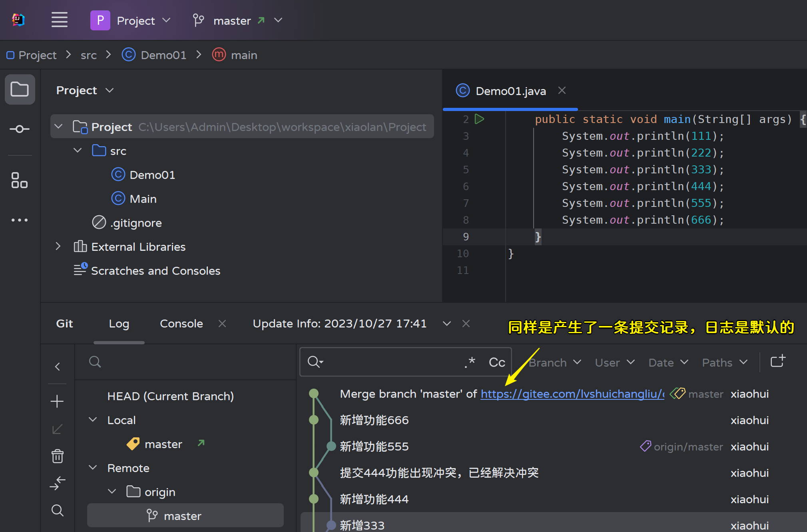Open the Commit tool window
This screenshot has width=807, height=532.
click(20, 129)
